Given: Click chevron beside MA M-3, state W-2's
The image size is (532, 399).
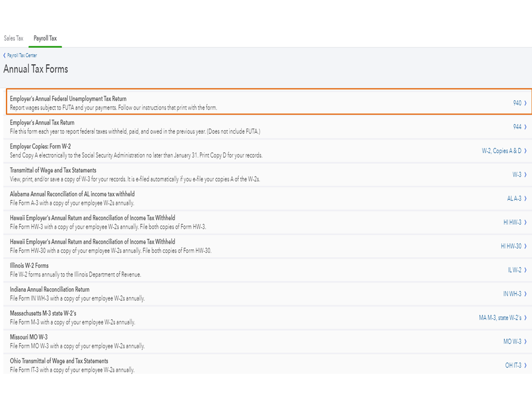Looking at the screenshot, I should (526, 318).
